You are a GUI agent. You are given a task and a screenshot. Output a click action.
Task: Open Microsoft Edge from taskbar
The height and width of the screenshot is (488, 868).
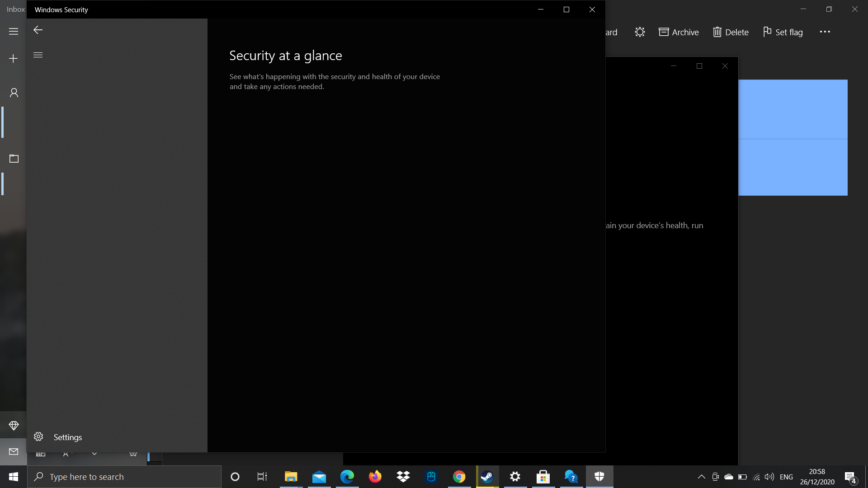coord(347,477)
